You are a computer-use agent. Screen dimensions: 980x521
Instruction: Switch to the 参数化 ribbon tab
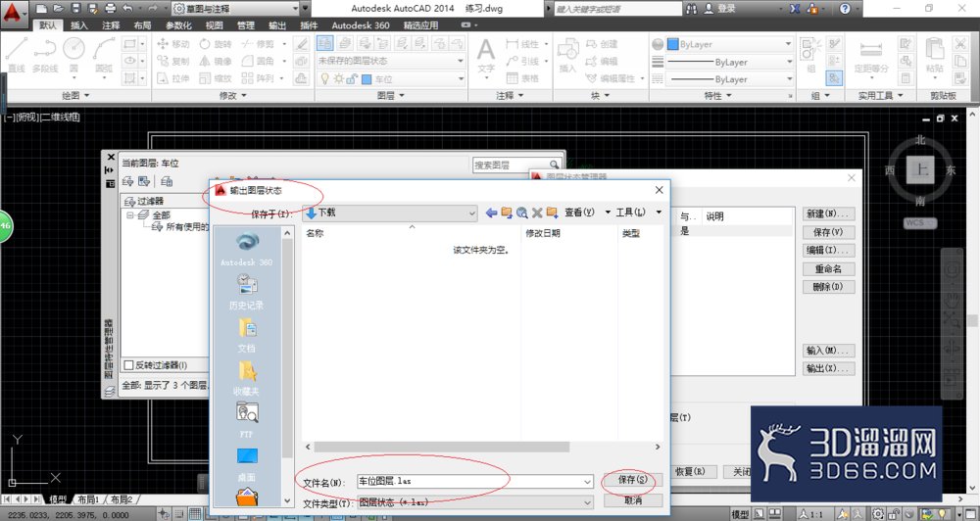(x=178, y=25)
